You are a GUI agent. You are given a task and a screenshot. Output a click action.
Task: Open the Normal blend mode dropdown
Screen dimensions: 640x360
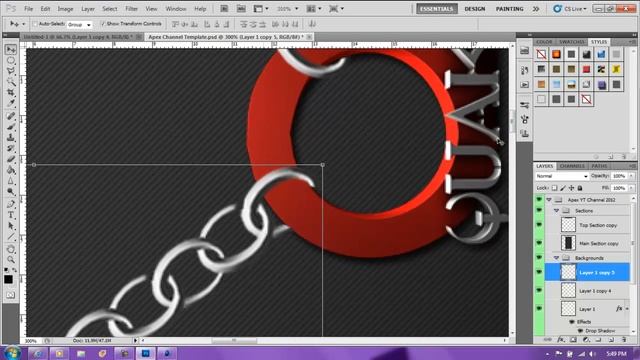click(x=562, y=176)
